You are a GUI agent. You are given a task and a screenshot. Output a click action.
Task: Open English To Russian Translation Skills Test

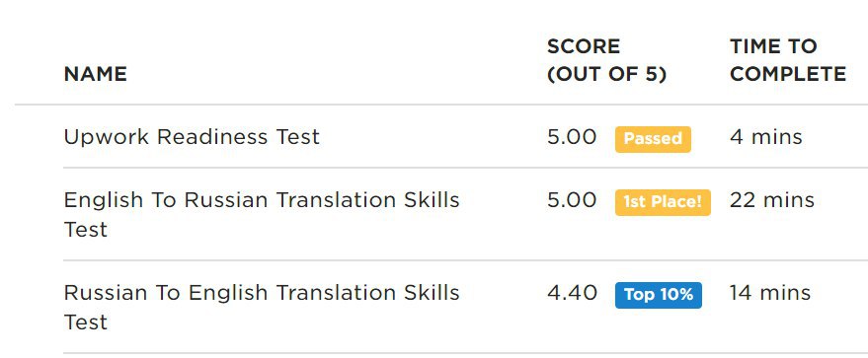point(262,214)
